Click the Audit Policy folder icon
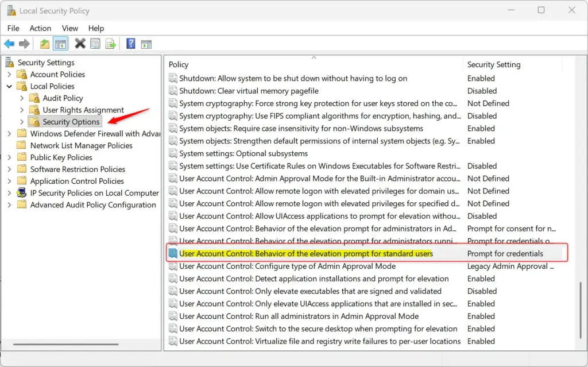 pos(34,98)
